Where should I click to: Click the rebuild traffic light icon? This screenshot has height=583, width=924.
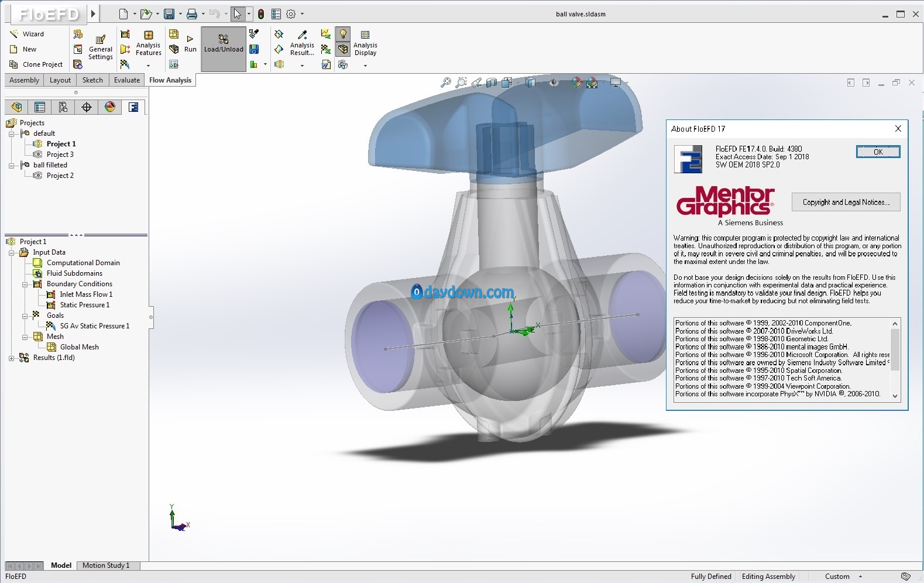[261, 14]
